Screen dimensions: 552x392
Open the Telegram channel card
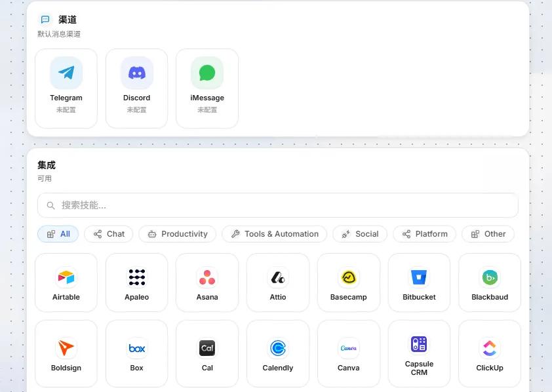pyautogui.click(x=66, y=88)
